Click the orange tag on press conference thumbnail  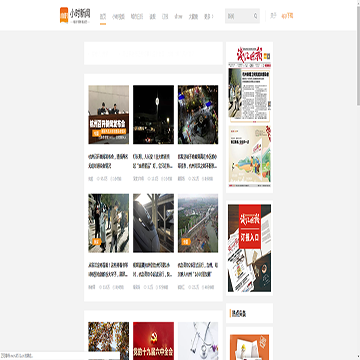pyautogui.click(x=96, y=133)
